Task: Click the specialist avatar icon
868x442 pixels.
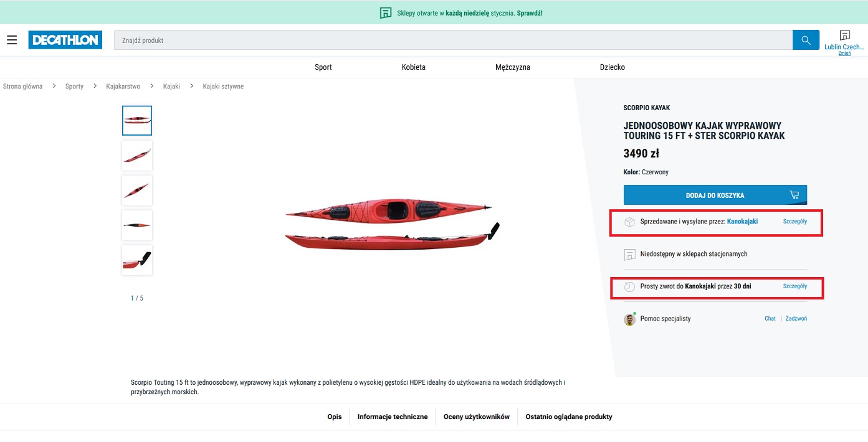Action: tap(629, 319)
